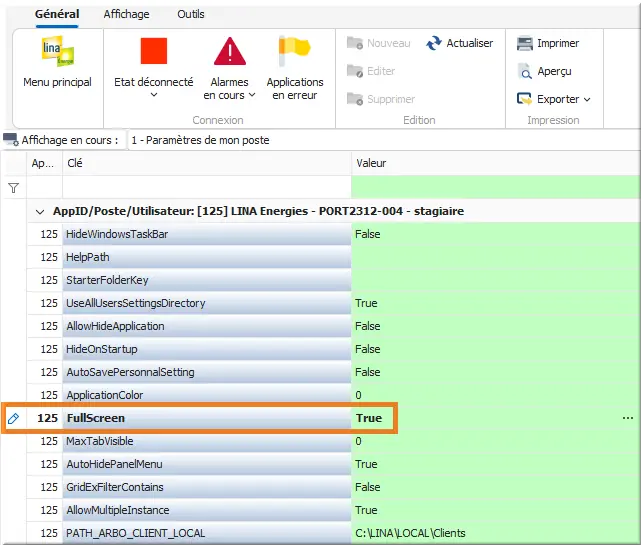Select the GridExFilterContains key
Screen dimensions: 641x545
tap(207, 487)
